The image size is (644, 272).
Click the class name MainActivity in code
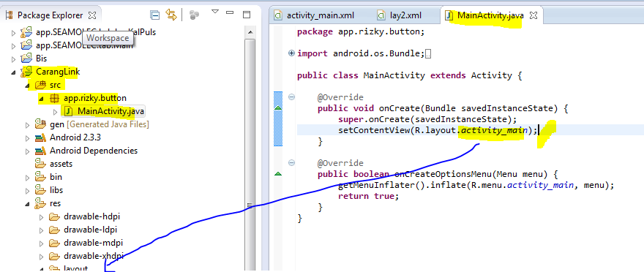(x=394, y=75)
